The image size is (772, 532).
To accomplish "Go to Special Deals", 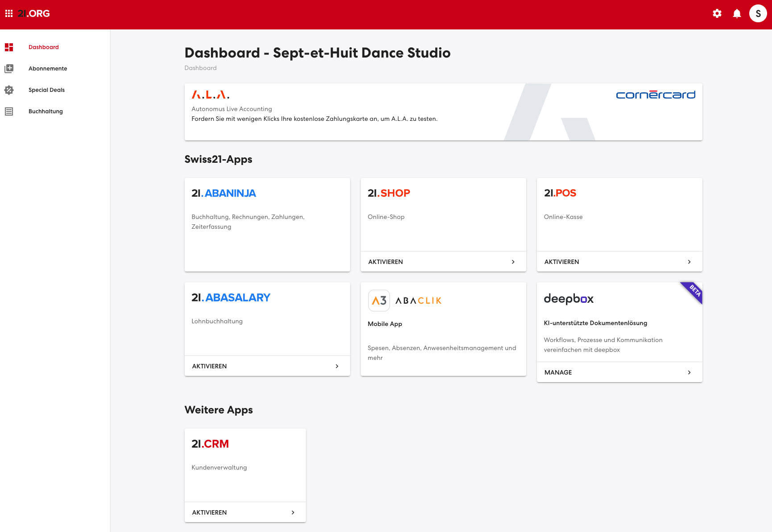I will [46, 90].
